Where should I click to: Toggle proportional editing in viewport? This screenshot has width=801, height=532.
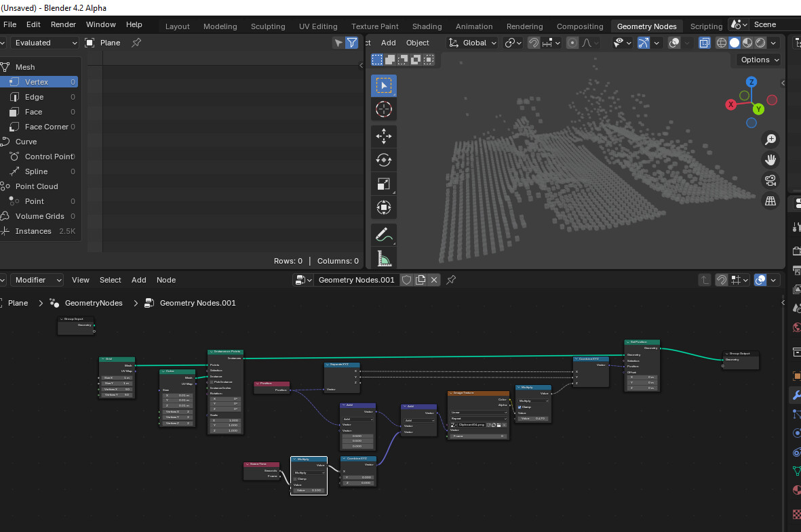(x=572, y=43)
